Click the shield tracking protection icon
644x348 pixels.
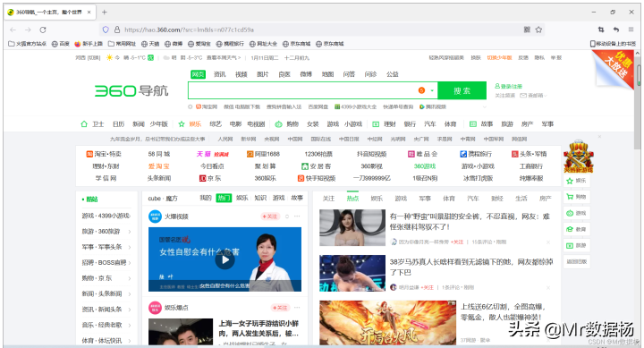106,30
